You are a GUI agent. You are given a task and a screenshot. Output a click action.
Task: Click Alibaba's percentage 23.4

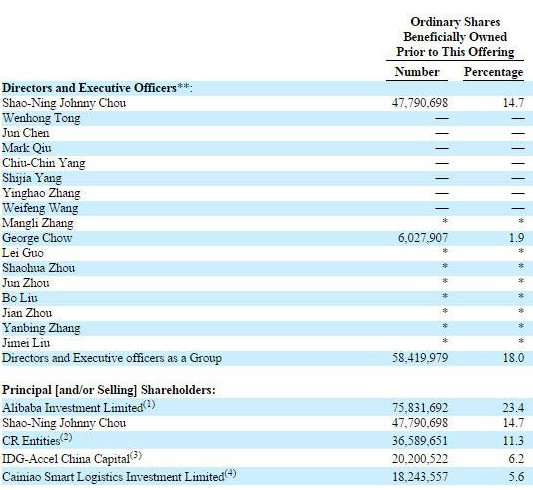[513, 407]
